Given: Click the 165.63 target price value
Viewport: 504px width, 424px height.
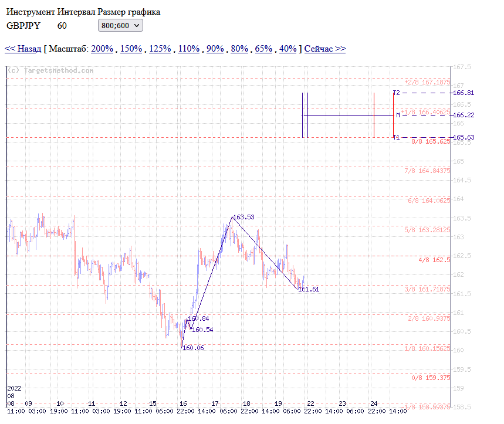Looking at the screenshot, I should pos(464,137).
